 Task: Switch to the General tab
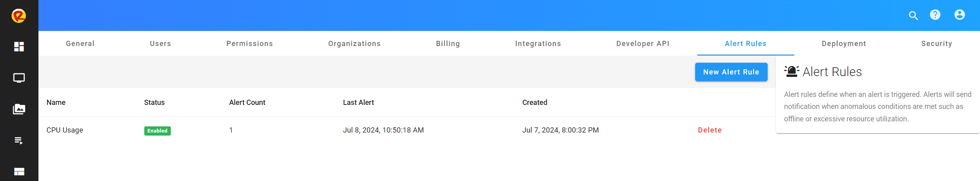click(x=80, y=44)
